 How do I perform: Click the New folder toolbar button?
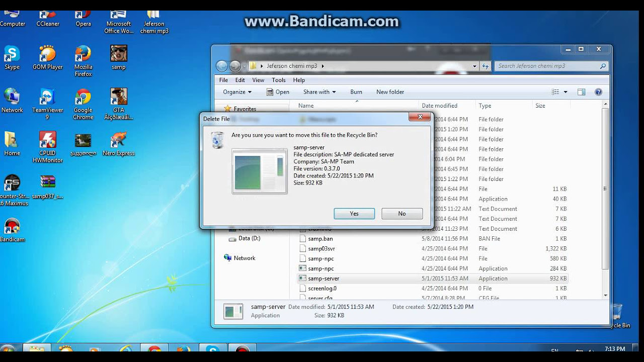(390, 92)
